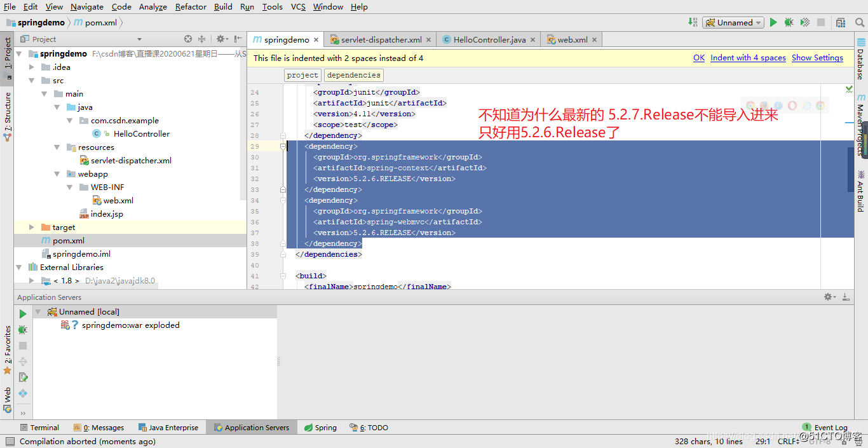Toggle tool window buttons icon in status bar corner
This screenshot has width=868, height=448.
(x=10, y=441)
